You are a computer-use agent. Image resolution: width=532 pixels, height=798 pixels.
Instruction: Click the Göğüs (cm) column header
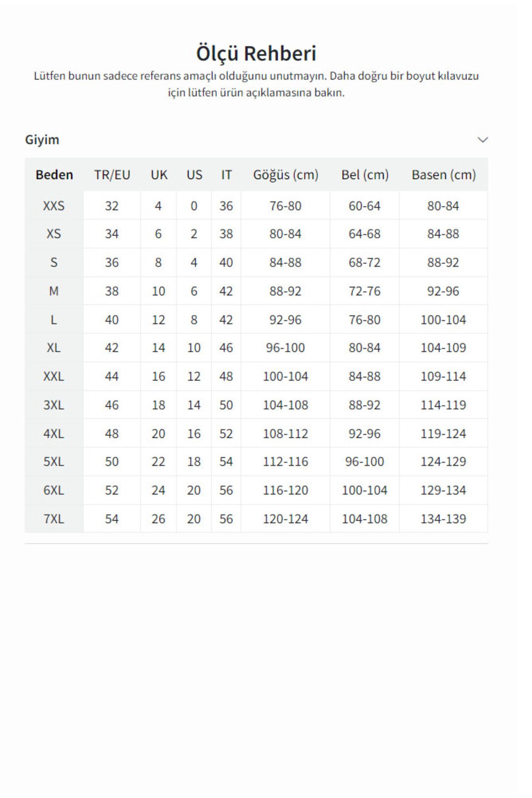tap(286, 175)
